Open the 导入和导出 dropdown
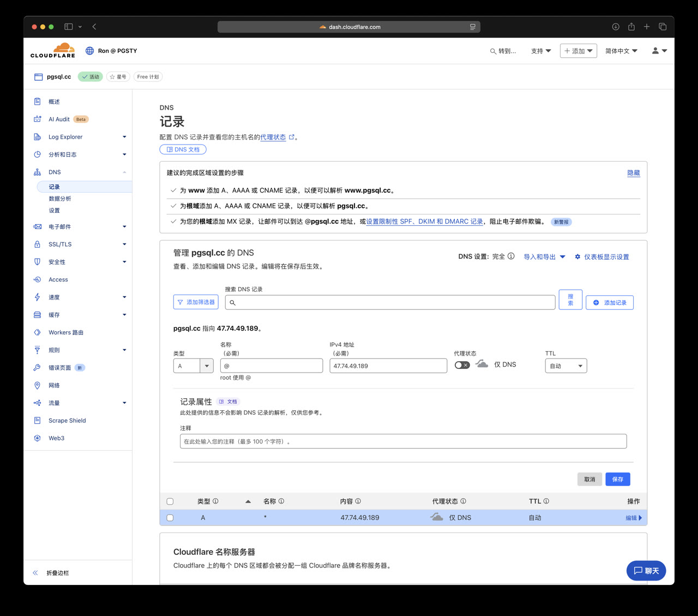This screenshot has width=698, height=616. (544, 257)
